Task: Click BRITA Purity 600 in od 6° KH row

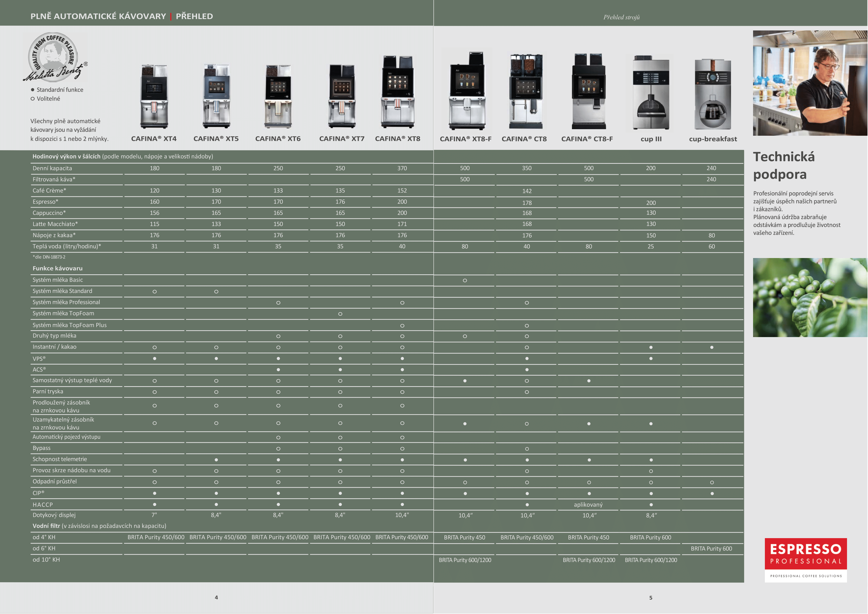Action: click(x=712, y=549)
